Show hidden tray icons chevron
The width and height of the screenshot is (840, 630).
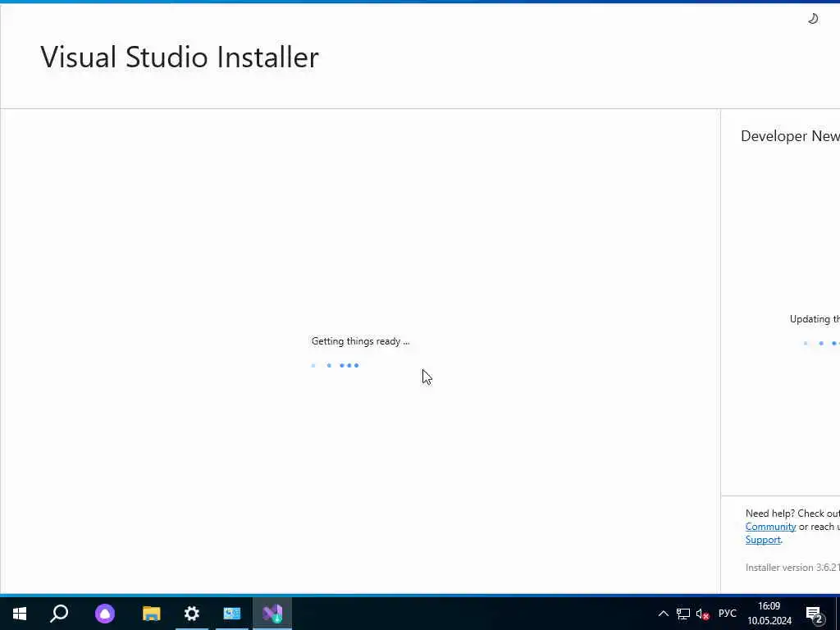click(x=663, y=614)
